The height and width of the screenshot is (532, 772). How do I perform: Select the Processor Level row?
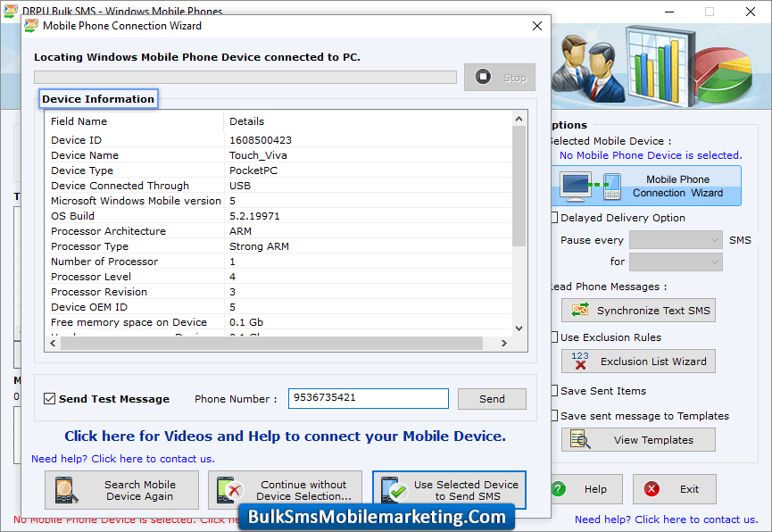(x=278, y=277)
